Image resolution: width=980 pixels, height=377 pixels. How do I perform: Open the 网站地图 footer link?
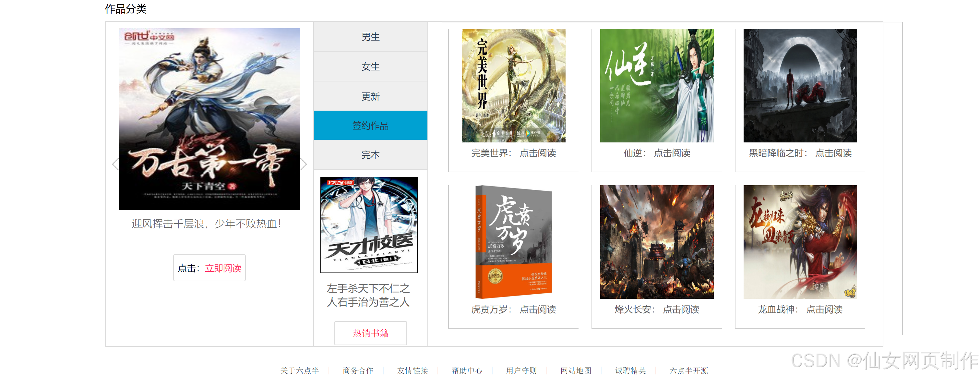[576, 371]
